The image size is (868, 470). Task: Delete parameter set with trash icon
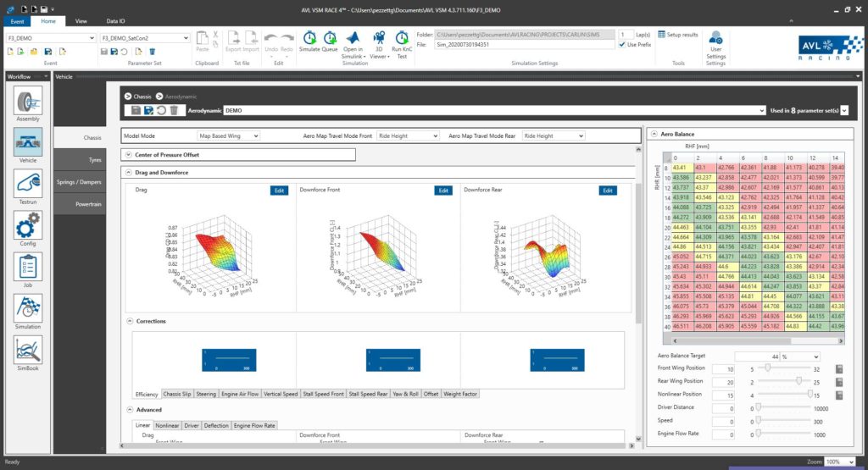(x=153, y=52)
